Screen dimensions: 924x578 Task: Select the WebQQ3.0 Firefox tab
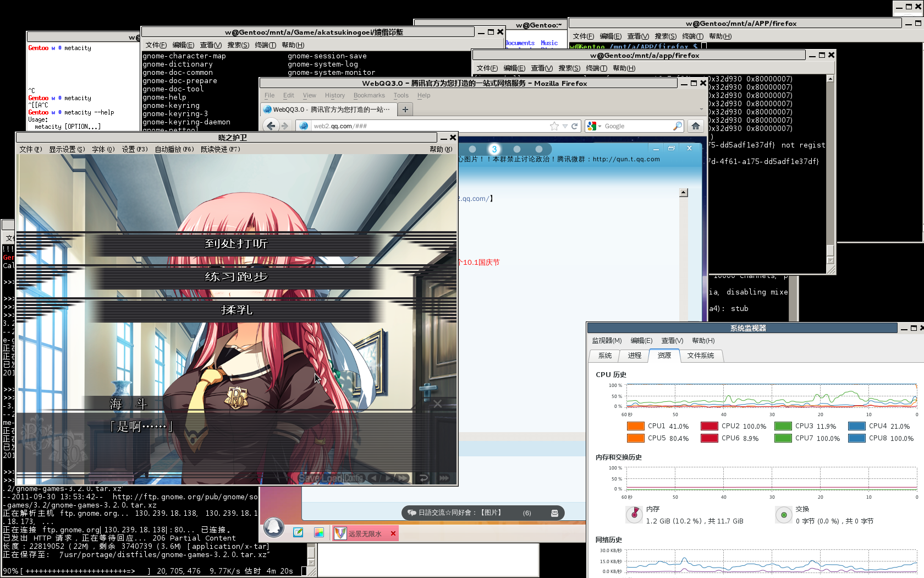tap(328, 110)
